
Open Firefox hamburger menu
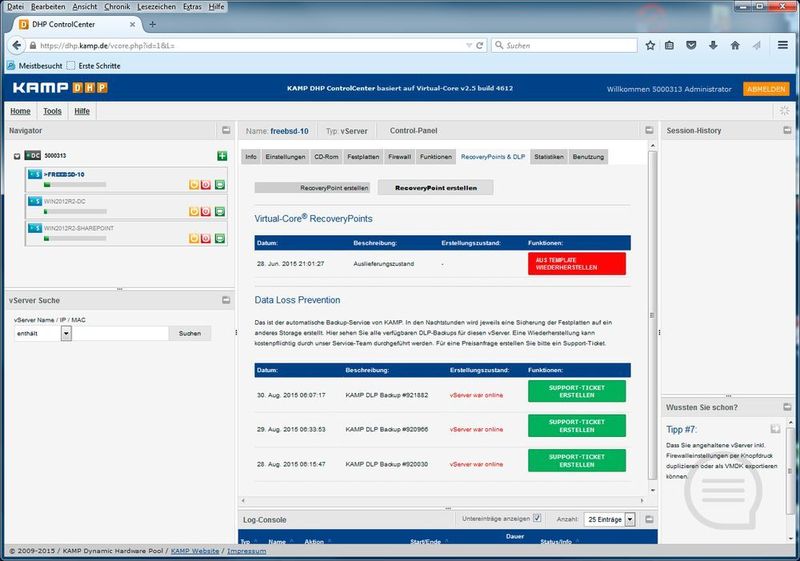[782, 45]
